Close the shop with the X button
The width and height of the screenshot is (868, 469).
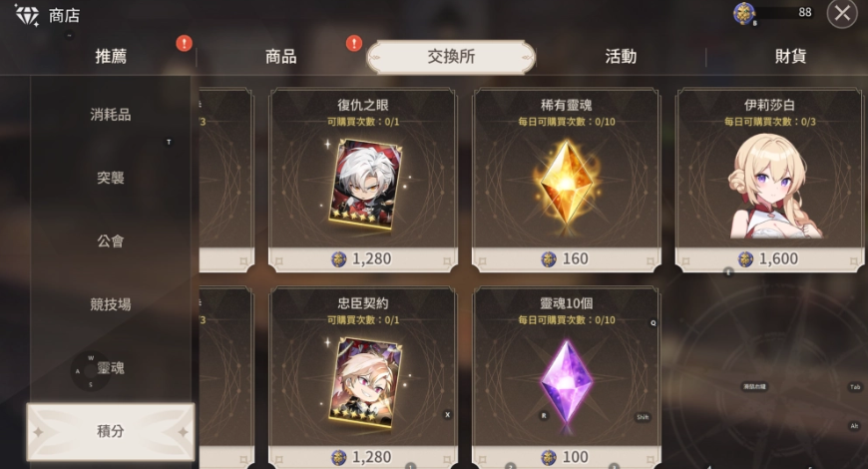pos(842,13)
